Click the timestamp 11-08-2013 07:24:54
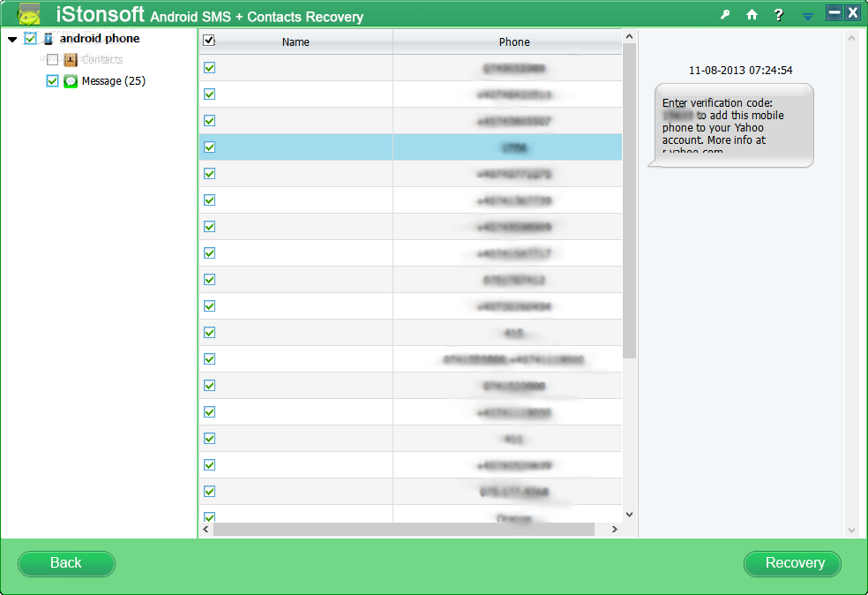This screenshot has height=595, width=868. pos(740,71)
